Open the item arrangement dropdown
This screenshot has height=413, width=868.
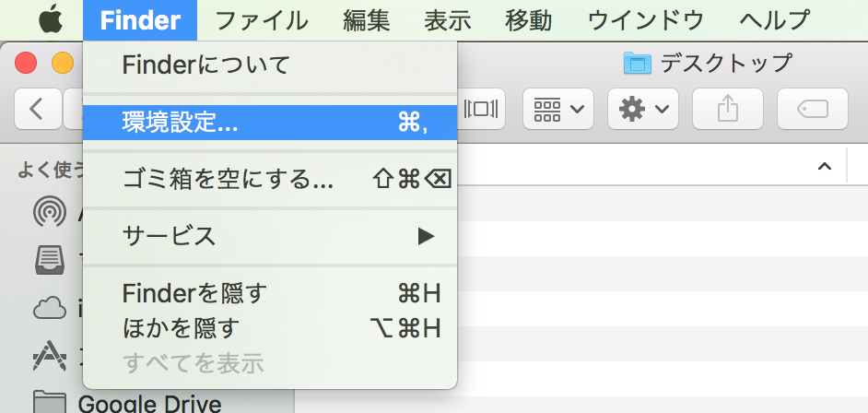coord(558,109)
